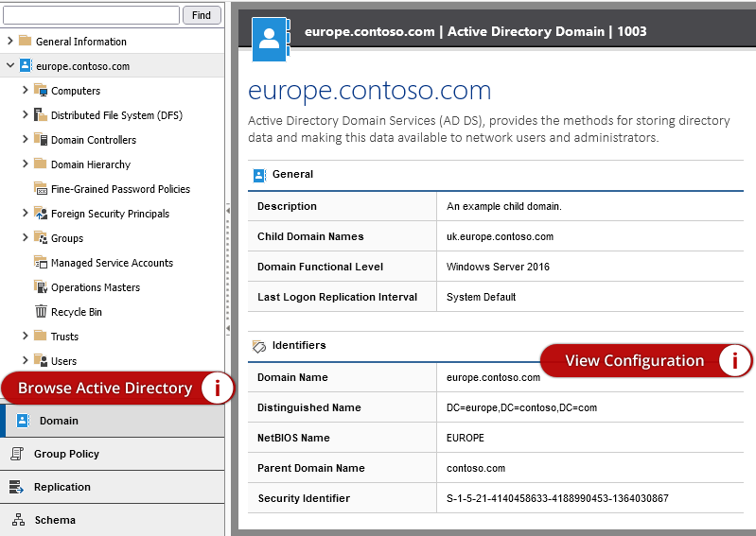Switch to the Domain section tab
Image resolution: width=756 pixels, height=536 pixels.
(113, 421)
